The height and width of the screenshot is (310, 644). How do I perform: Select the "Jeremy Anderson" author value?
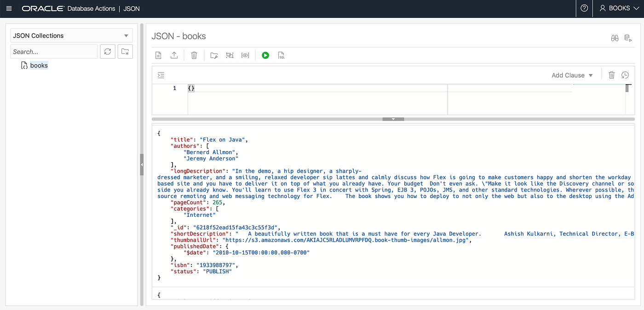point(211,158)
